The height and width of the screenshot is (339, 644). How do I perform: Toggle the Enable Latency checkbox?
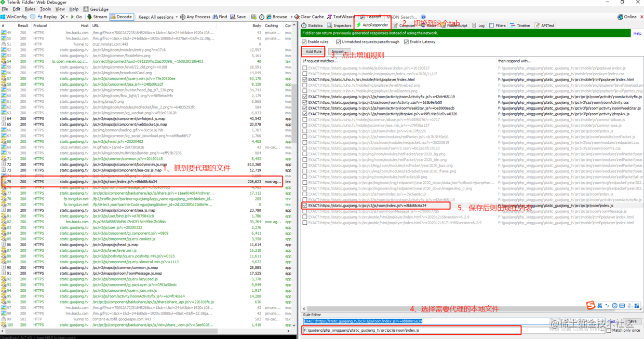pos(406,42)
